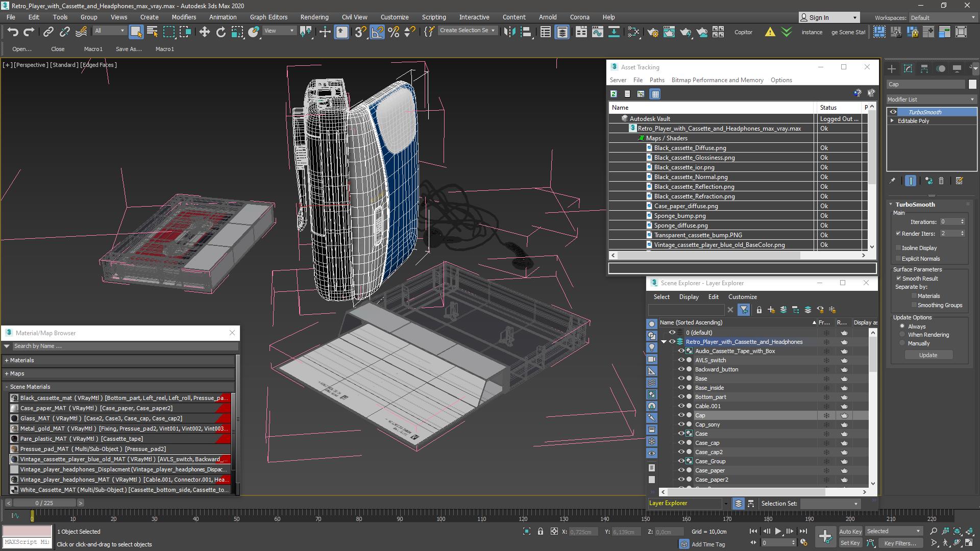Open the Modifier List dropdown
980x551 pixels.
point(932,99)
